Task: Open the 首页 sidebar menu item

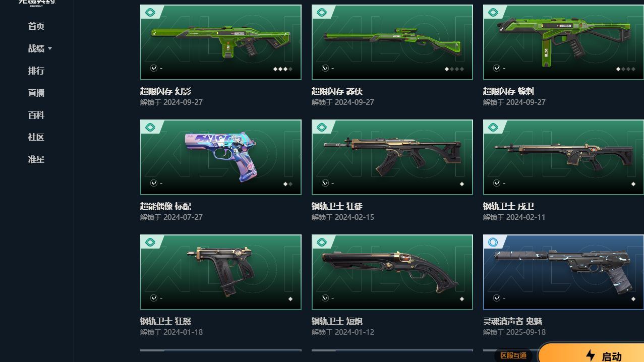Action: pos(36,26)
